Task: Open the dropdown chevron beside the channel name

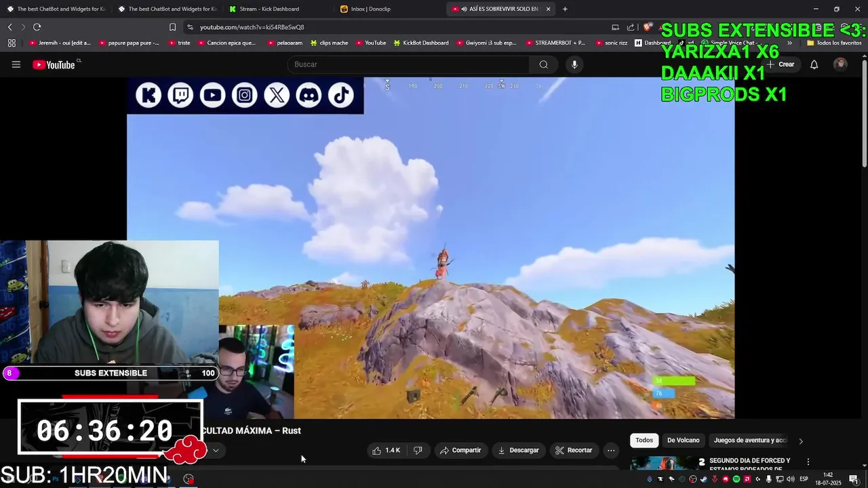Action: click(216, 450)
